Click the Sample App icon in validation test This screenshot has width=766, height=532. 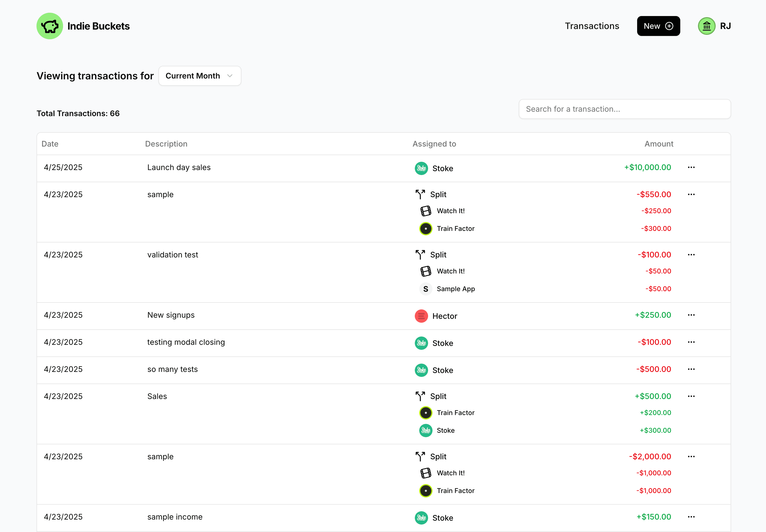tap(425, 289)
